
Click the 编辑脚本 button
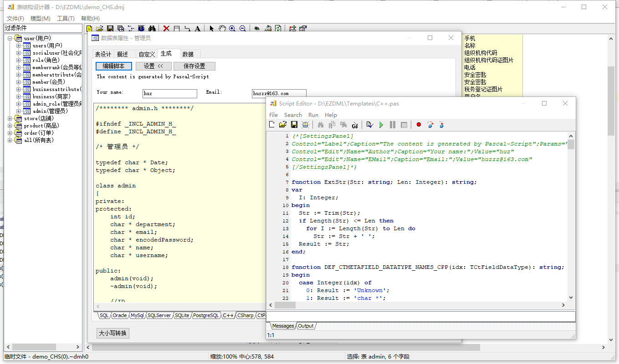(x=114, y=66)
